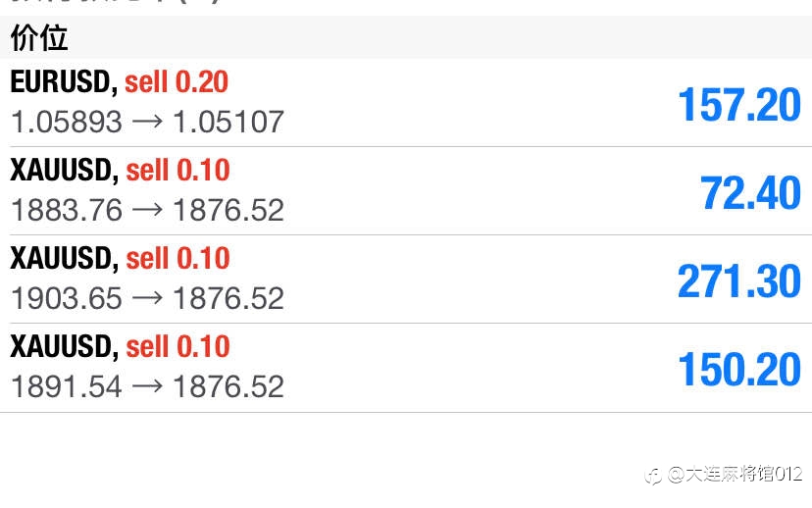Click the 价位 section header
The width and height of the screenshot is (812, 508).
(x=39, y=38)
